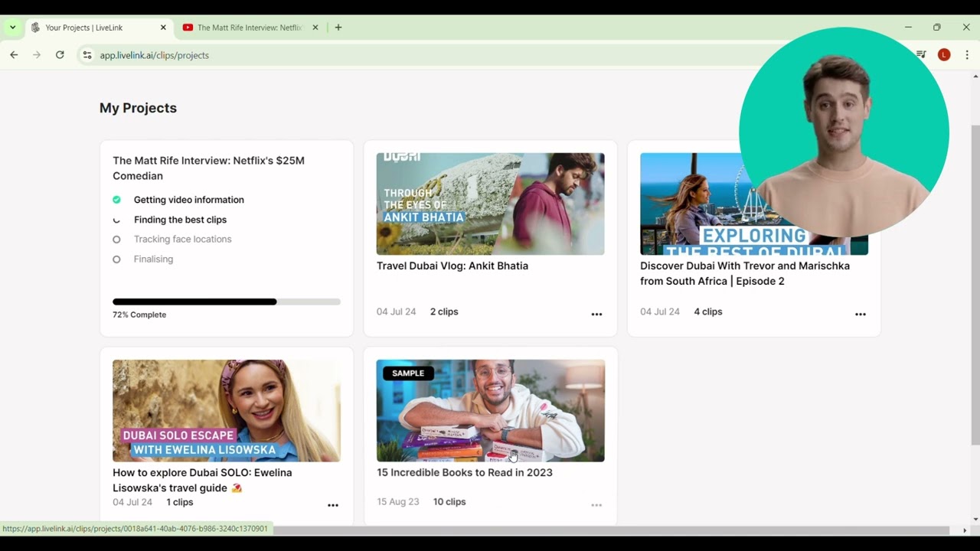Viewport: 980px width, 551px height.
Task: Click scroll-down arrow of vertical scrollbar
Action: coord(975,520)
